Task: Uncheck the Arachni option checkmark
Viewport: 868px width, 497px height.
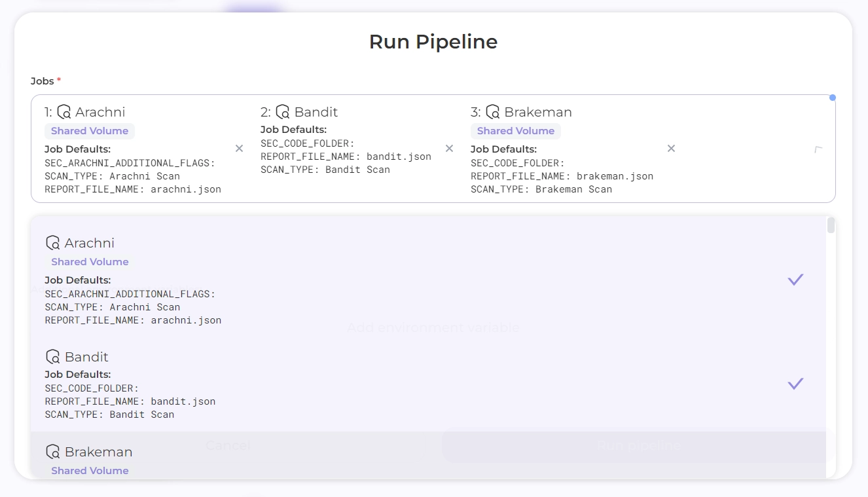Action: click(x=795, y=280)
